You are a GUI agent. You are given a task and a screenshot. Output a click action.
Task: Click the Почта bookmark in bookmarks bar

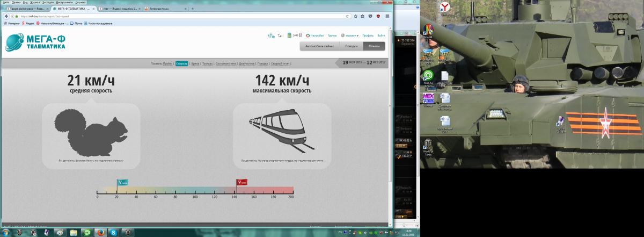coord(76,23)
